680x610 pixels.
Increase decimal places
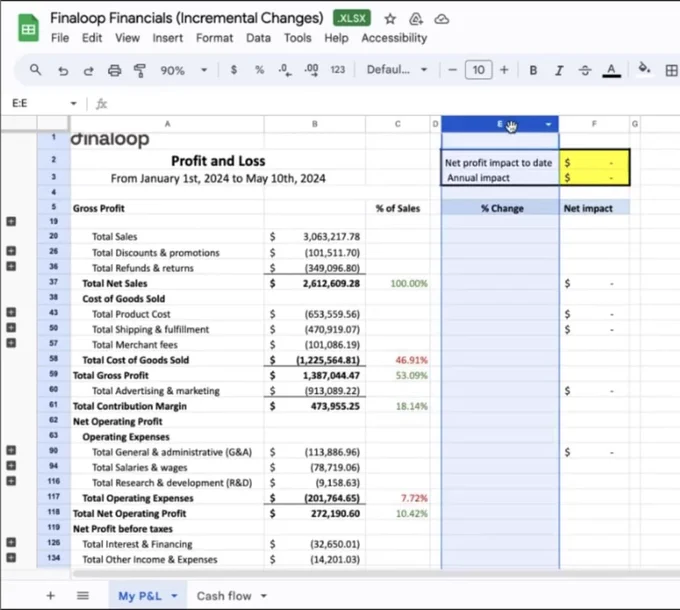click(311, 70)
